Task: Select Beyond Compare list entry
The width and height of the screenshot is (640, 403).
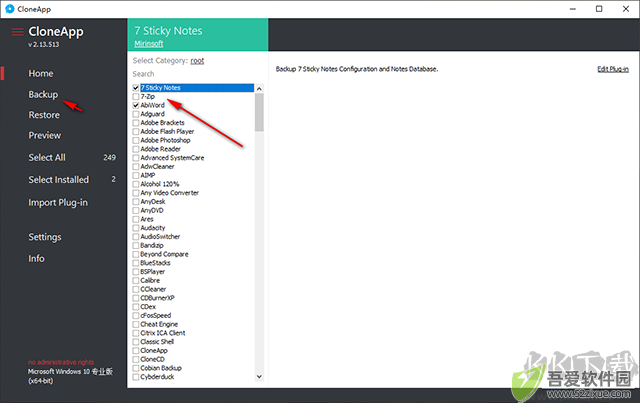Action: [x=164, y=254]
